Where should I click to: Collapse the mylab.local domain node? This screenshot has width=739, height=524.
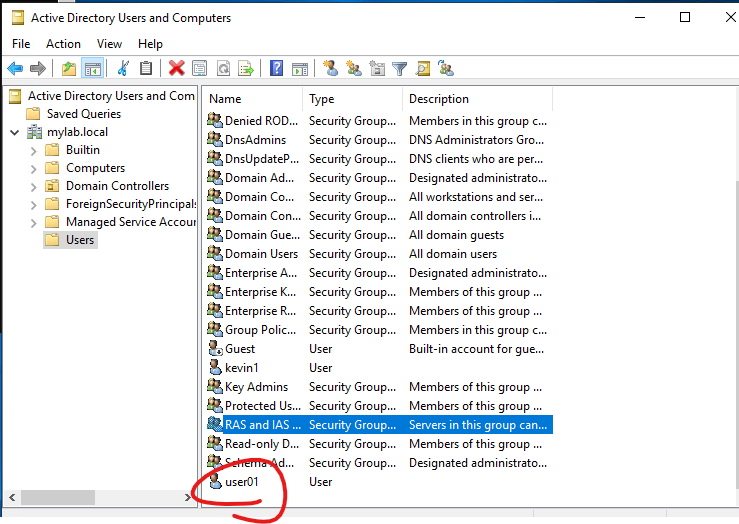(x=15, y=132)
